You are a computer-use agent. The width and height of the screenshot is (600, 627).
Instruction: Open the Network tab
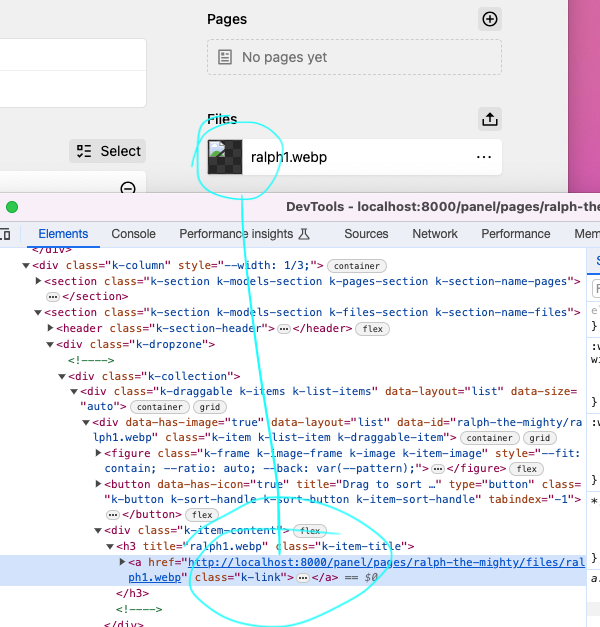click(x=435, y=234)
